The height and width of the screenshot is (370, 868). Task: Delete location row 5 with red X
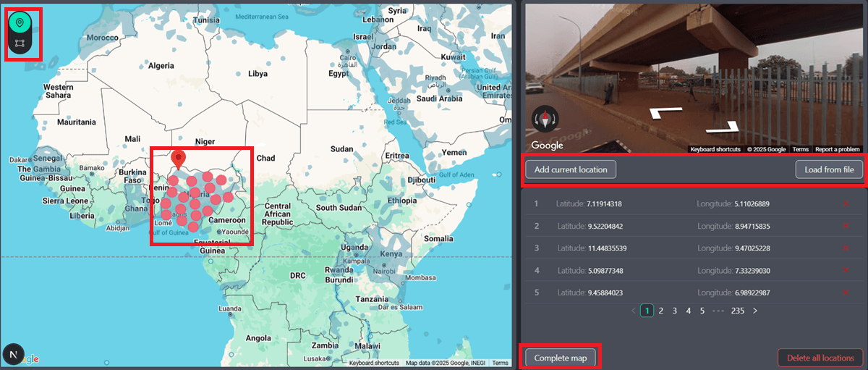(x=846, y=293)
